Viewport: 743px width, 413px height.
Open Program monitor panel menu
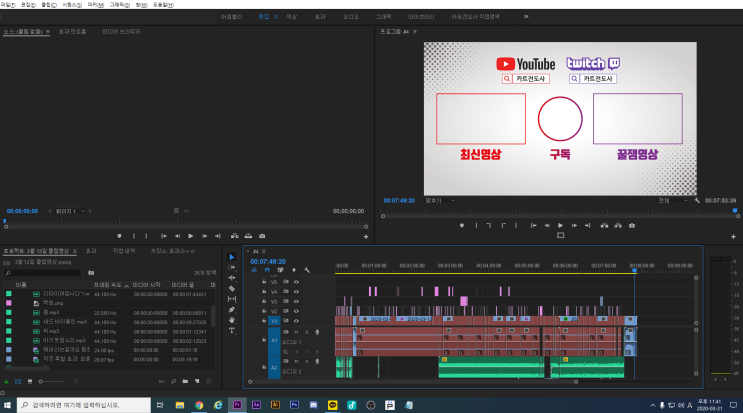415,32
